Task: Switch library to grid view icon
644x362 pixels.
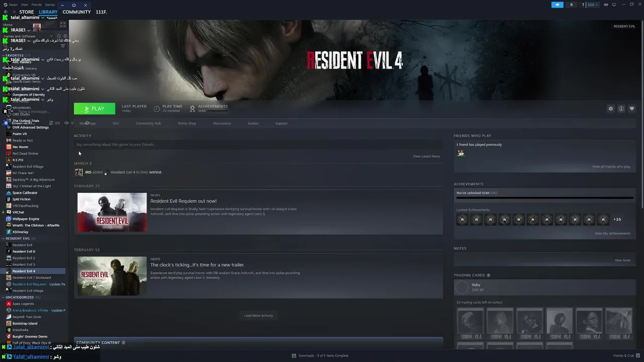Action: pos(63,24)
